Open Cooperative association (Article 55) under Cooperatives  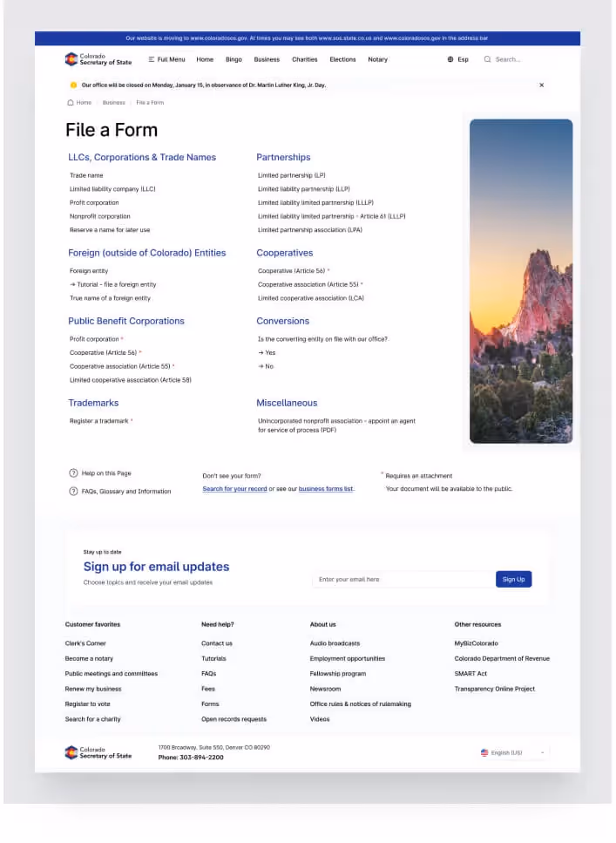click(x=308, y=284)
